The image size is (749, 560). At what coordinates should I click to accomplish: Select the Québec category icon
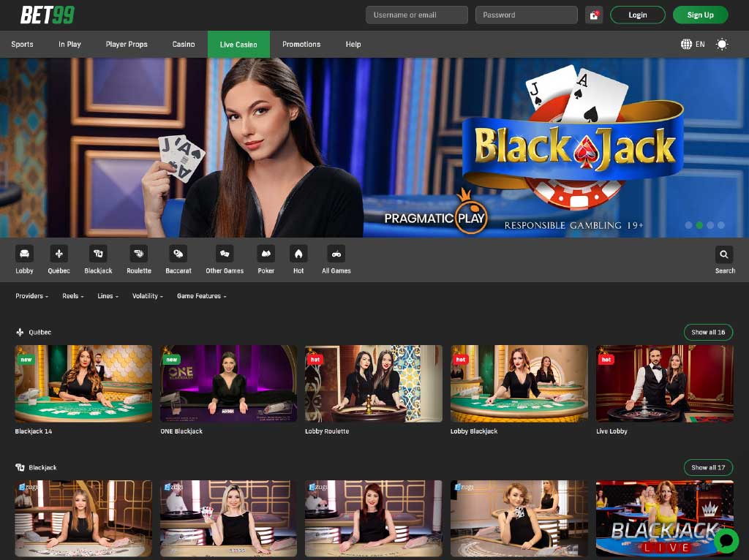point(59,254)
